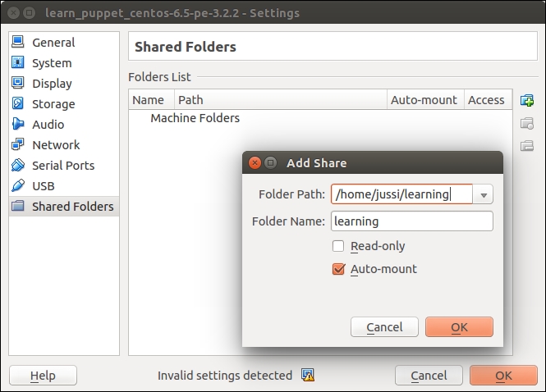Click into the Folder Name field

(x=411, y=221)
